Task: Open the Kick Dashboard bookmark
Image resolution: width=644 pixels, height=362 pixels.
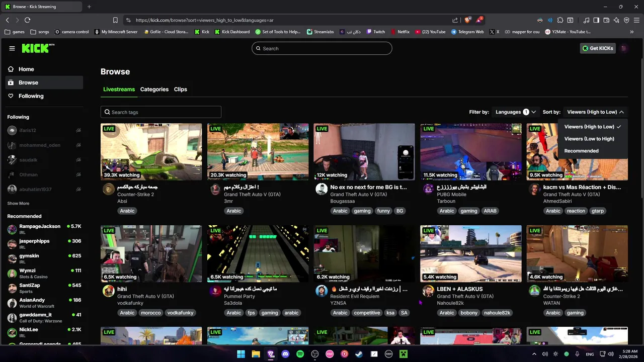Action: pyautogui.click(x=232, y=32)
